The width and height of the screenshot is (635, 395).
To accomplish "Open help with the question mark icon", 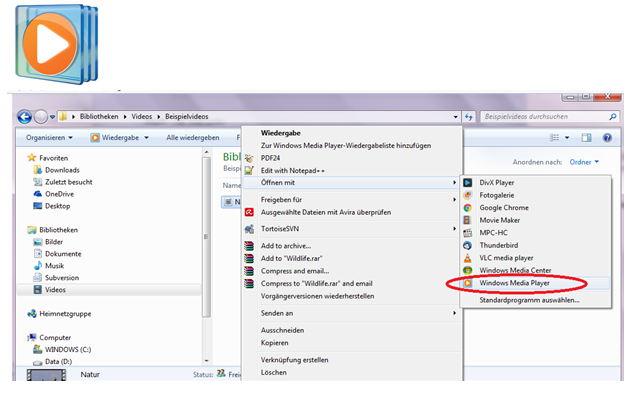I will pos(607,138).
